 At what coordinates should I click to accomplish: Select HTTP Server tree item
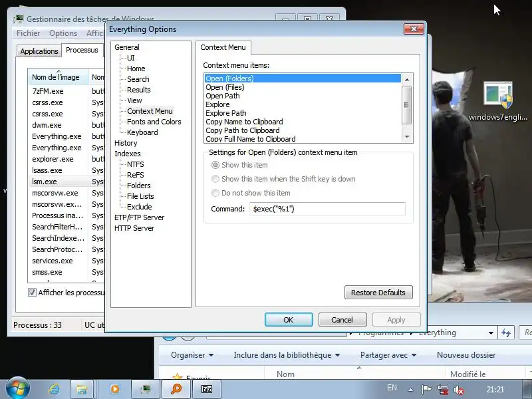point(134,228)
